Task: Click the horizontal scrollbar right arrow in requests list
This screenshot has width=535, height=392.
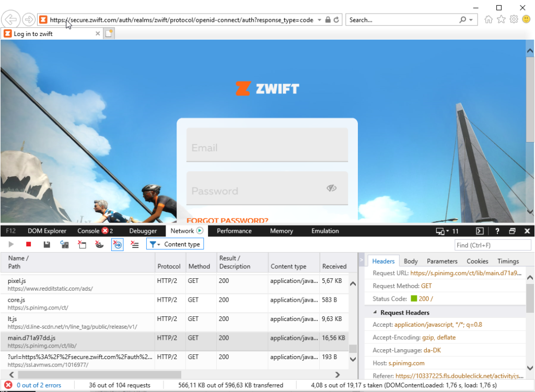Action: (338, 375)
